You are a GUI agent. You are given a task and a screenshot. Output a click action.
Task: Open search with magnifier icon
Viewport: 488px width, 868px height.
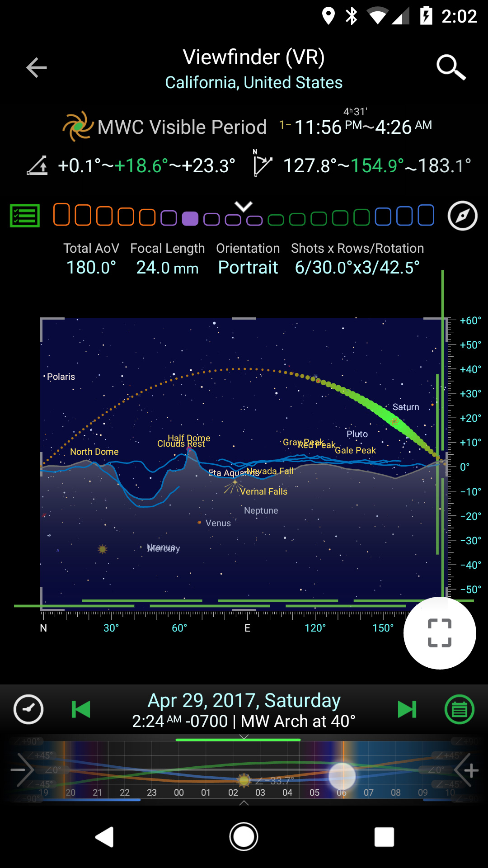pos(450,68)
